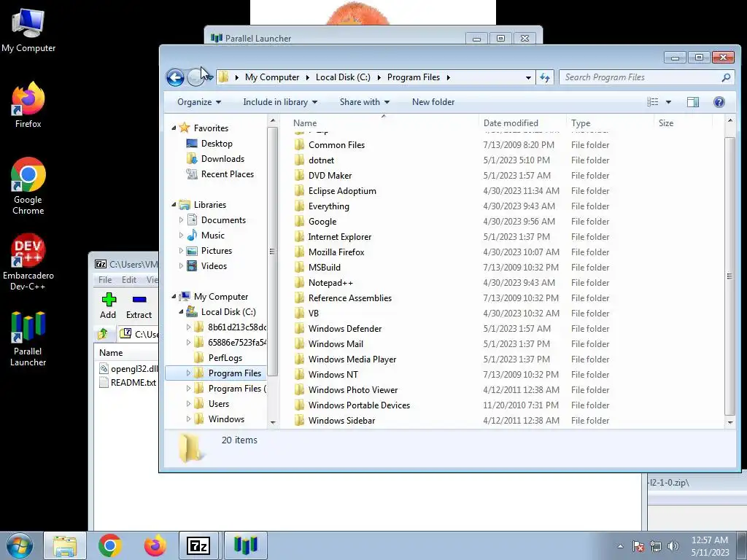This screenshot has width=747, height=560.
Task: Collapse the Libraries tree section
Action: click(x=174, y=205)
